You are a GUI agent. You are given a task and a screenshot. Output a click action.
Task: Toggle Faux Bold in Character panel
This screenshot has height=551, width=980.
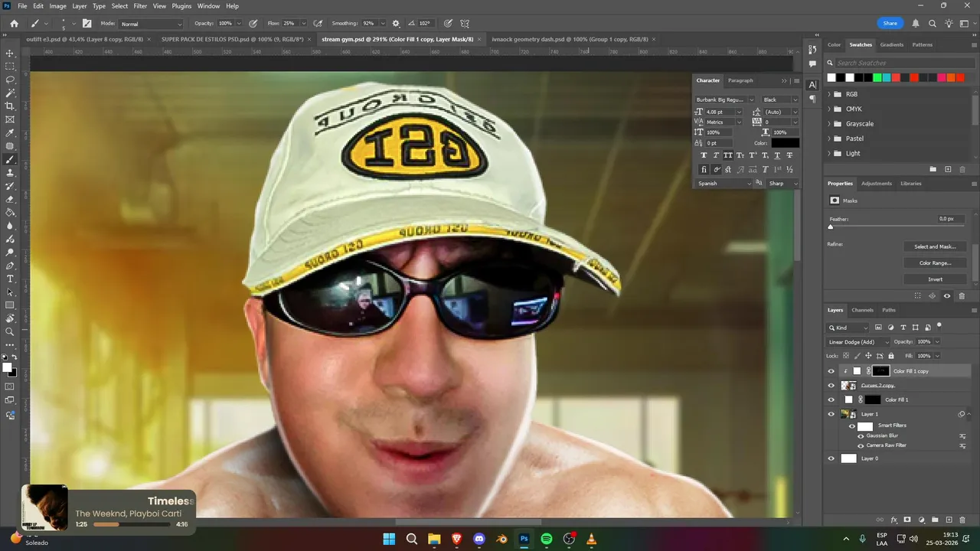(704, 155)
